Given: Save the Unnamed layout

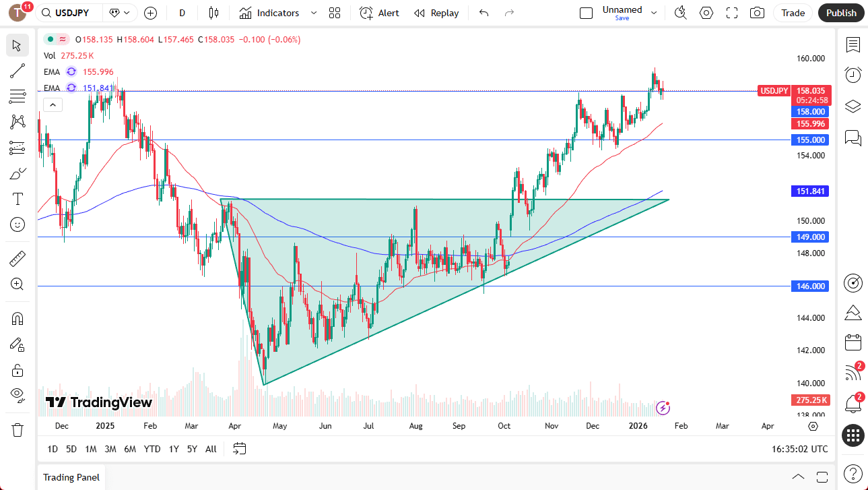Looking at the screenshot, I should coord(622,18).
